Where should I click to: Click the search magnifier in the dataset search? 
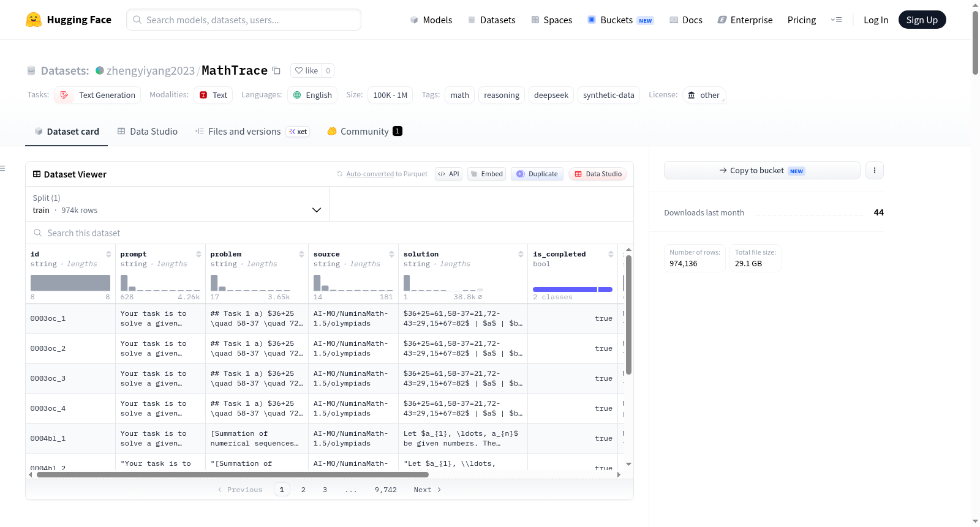coord(38,233)
